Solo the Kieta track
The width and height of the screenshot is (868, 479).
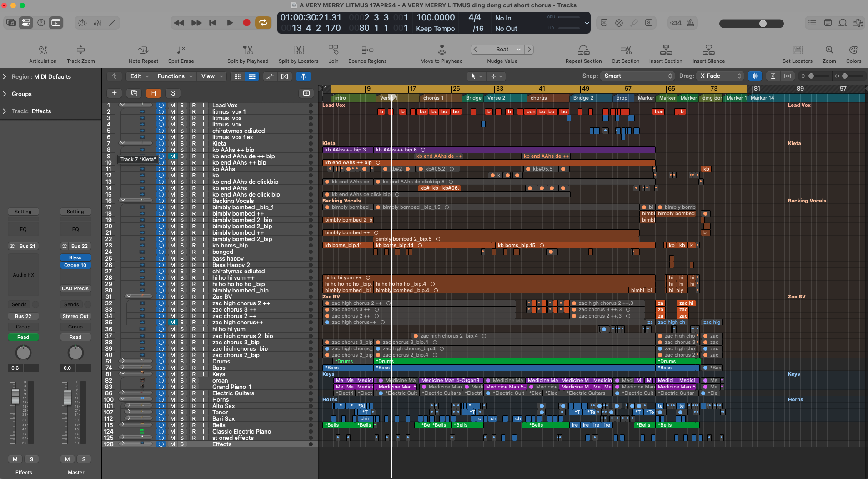182,144
